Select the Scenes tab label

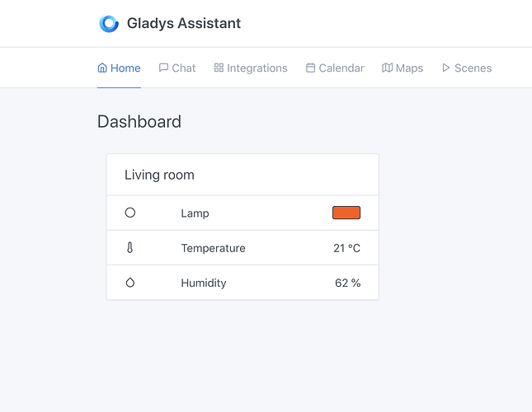[473, 68]
